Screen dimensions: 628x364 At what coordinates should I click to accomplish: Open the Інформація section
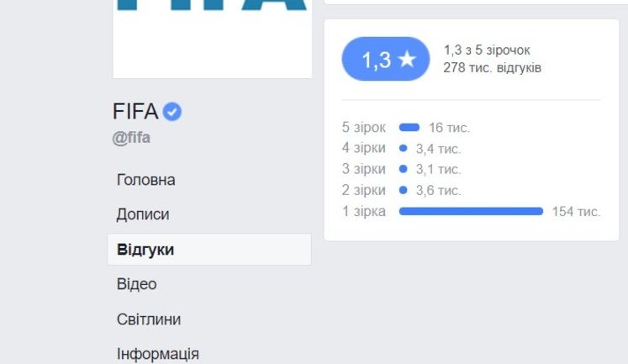tap(158, 354)
